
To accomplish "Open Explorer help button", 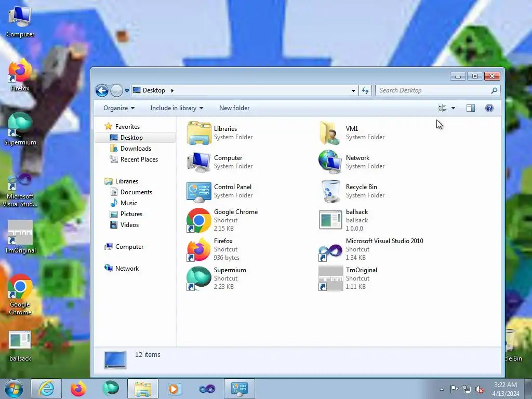I will (x=489, y=108).
